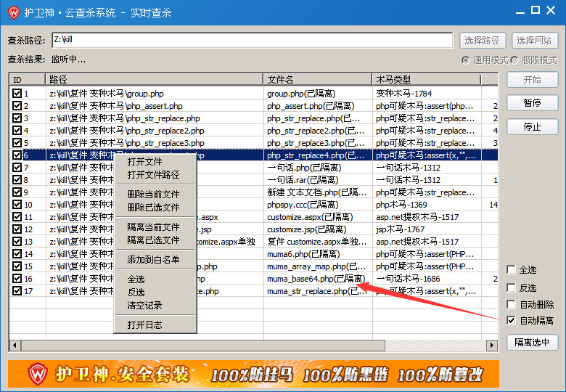Click the shield icon in the orange banner
The image size is (566, 392).
point(38,374)
